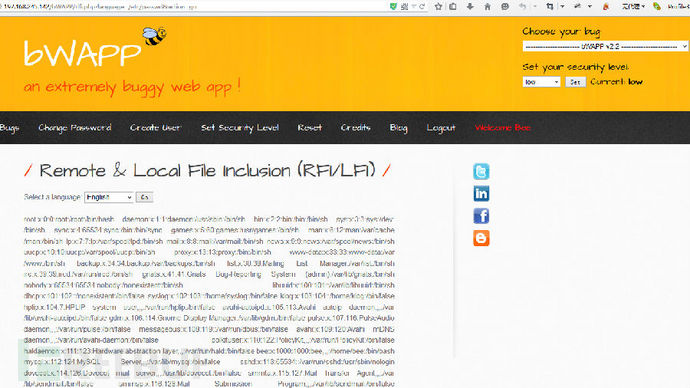The image size is (690, 388).
Task: Expand the screenshot tool dropdown arrow
Action: click(x=562, y=7)
